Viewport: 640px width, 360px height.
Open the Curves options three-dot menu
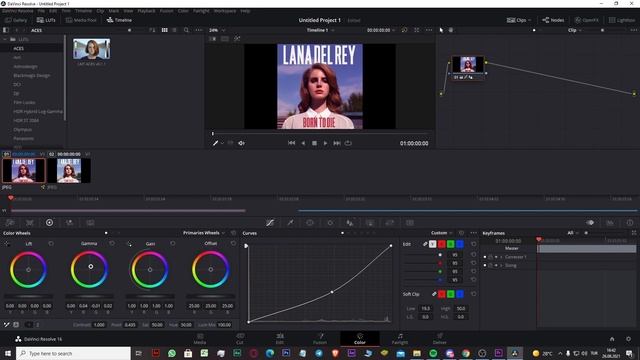473,233
